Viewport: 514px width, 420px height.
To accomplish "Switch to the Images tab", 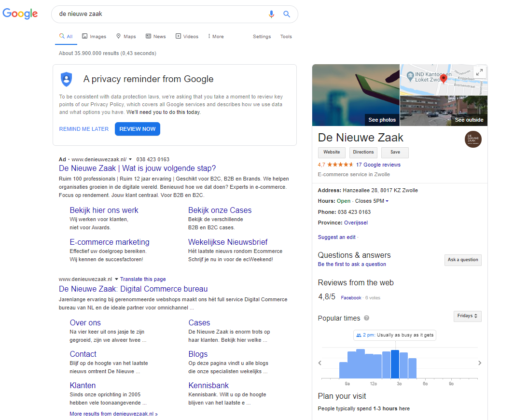I will [x=94, y=36].
